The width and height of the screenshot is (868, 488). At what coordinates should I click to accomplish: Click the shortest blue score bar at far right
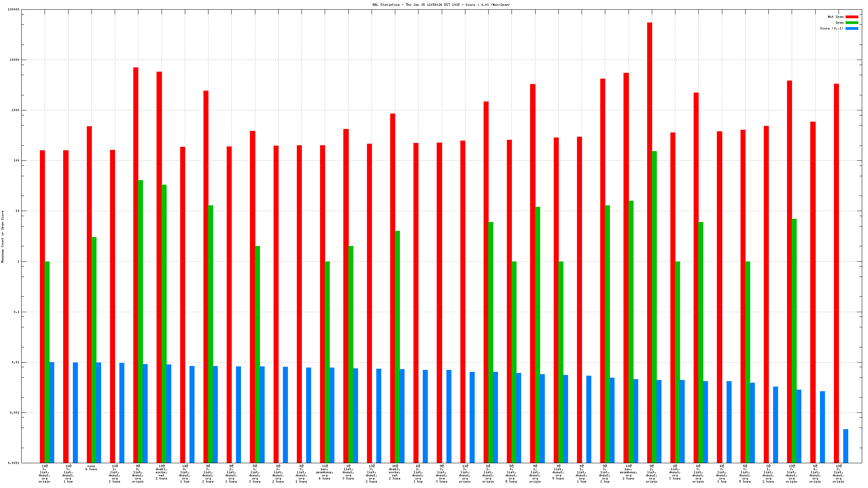(x=846, y=445)
